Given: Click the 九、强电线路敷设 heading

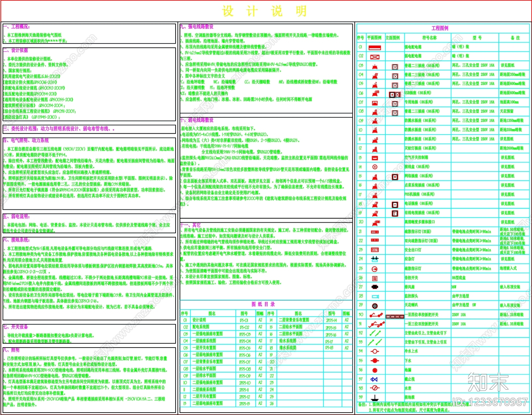Looking at the screenshot, I should [x=197, y=27].
